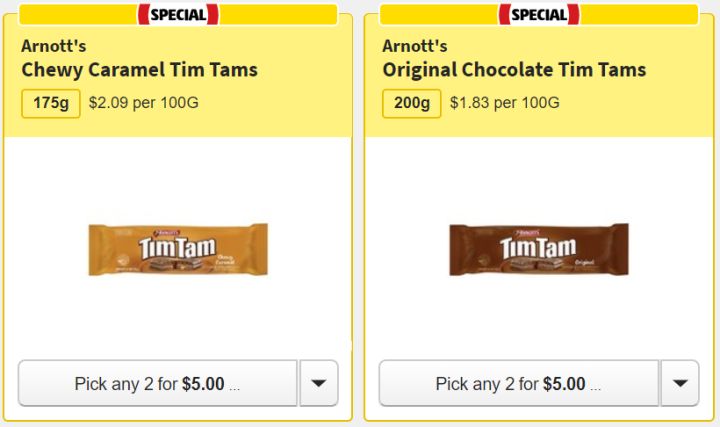Screen dimensions: 720x427
Task: Click the SPECIAL badge above Chewy Caramel Tim Tams
Action: pyautogui.click(x=178, y=14)
